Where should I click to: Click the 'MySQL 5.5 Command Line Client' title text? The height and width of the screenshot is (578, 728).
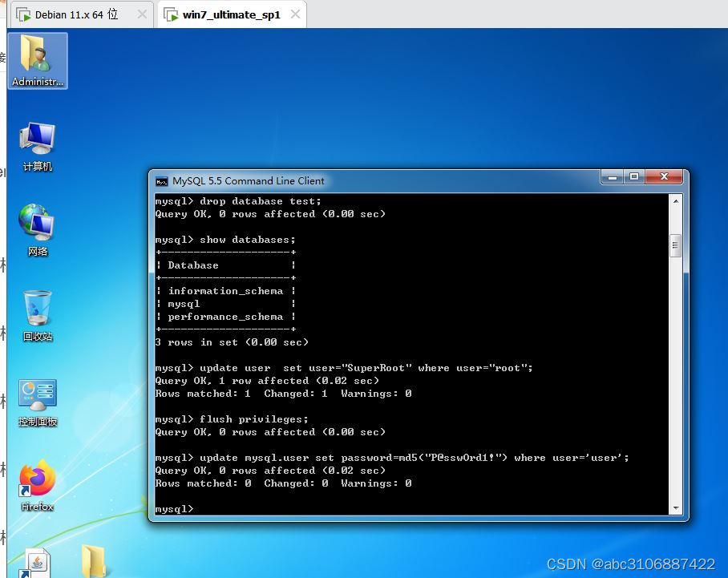[249, 181]
